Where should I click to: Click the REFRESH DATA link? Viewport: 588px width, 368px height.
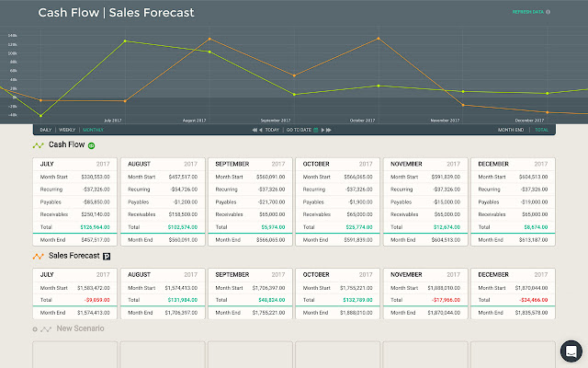pos(528,12)
